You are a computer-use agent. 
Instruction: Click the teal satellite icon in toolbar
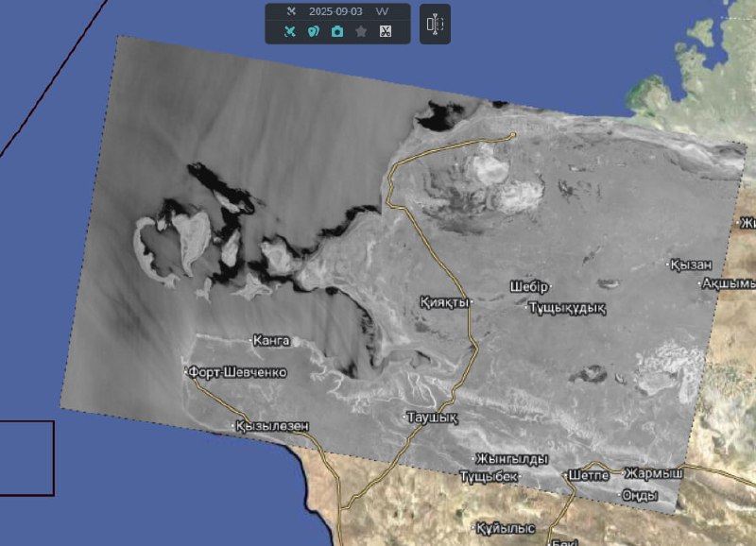pyautogui.click(x=291, y=31)
